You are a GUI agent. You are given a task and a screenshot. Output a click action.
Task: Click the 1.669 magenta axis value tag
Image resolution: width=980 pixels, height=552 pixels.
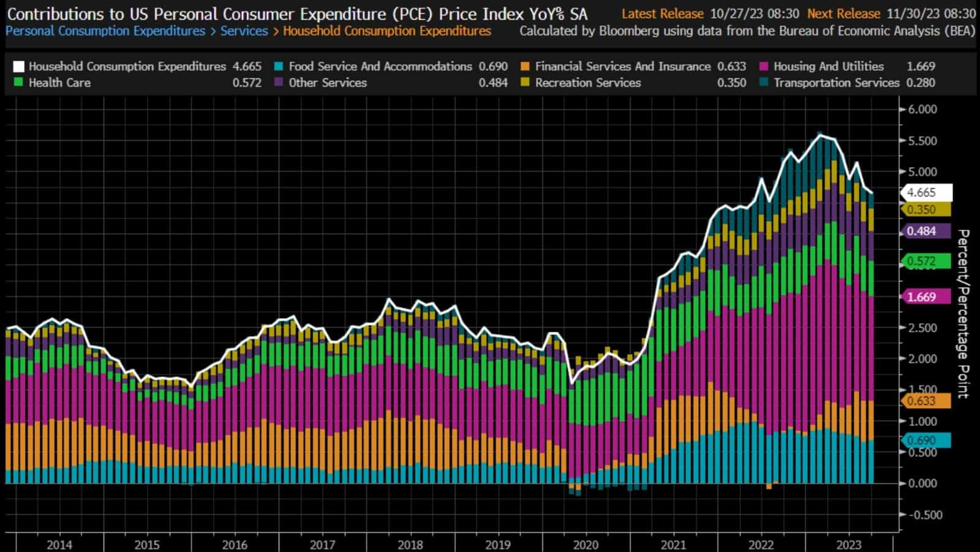click(x=925, y=297)
